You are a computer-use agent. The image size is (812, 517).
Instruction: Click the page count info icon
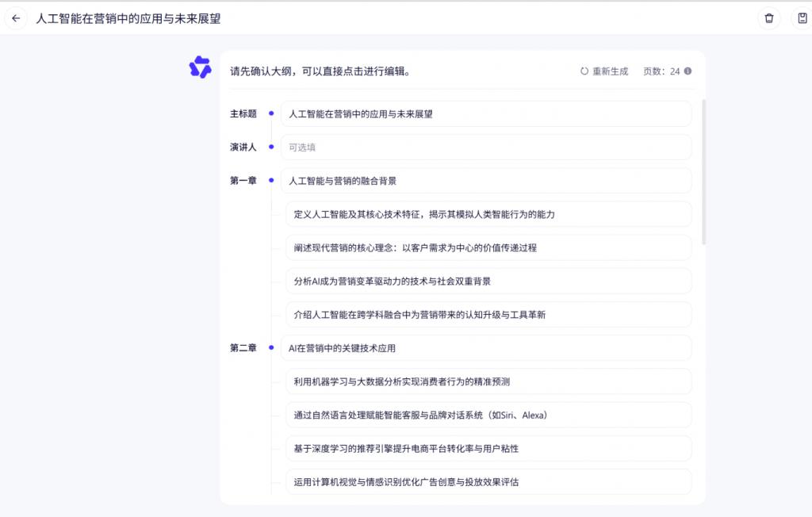point(688,71)
